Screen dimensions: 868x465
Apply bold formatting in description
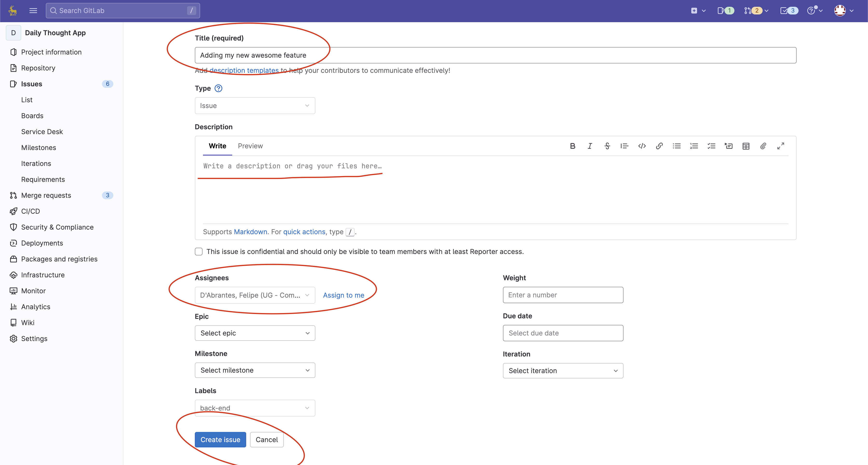[x=572, y=146]
